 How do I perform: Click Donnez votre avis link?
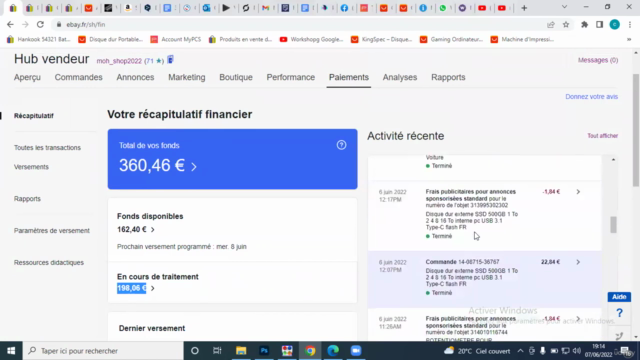coord(591,97)
